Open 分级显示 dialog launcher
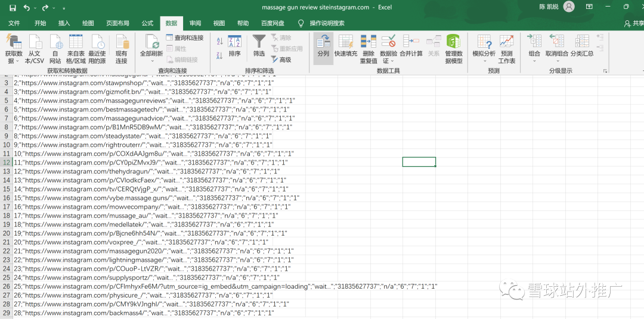 [x=605, y=71]
